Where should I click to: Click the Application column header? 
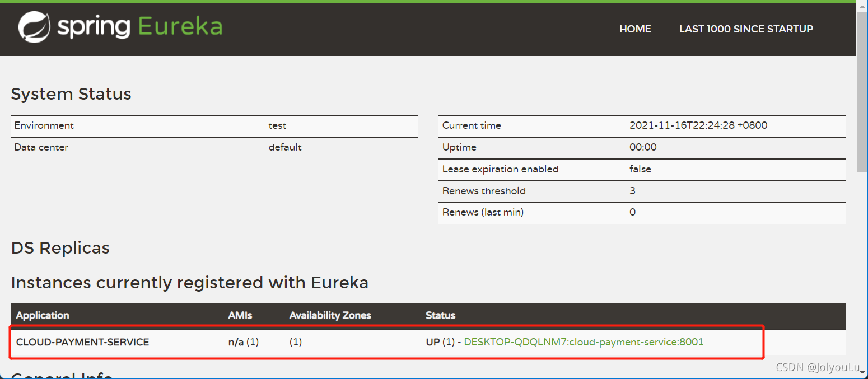43,315
